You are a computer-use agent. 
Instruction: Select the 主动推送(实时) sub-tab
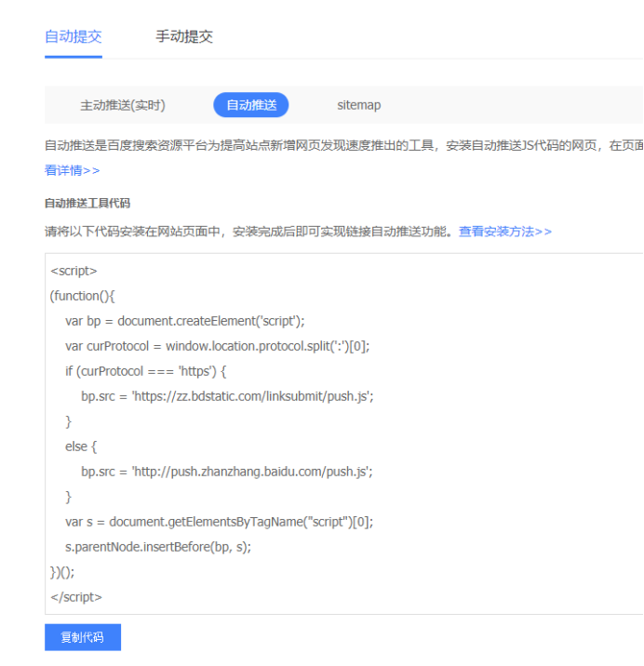click(x=123, y=105)
